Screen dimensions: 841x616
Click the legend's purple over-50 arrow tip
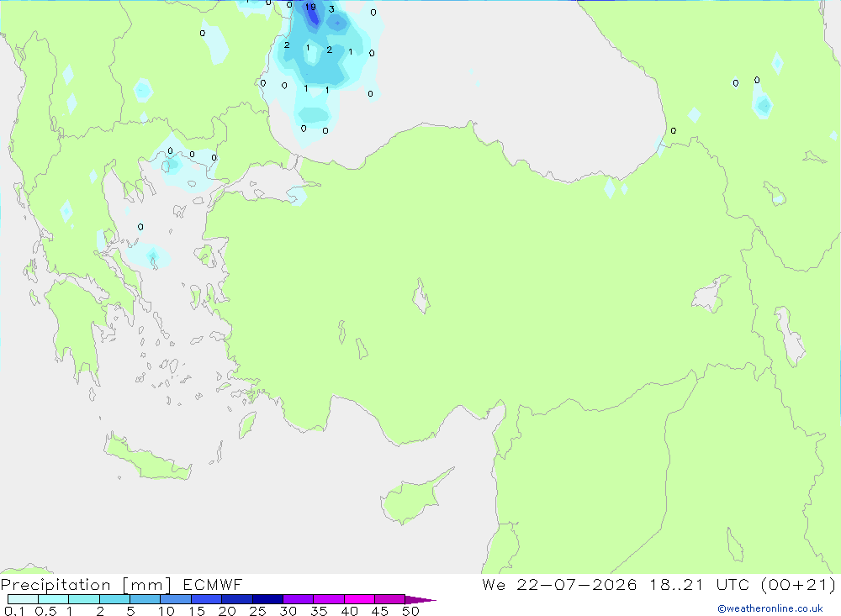[421, 599]
